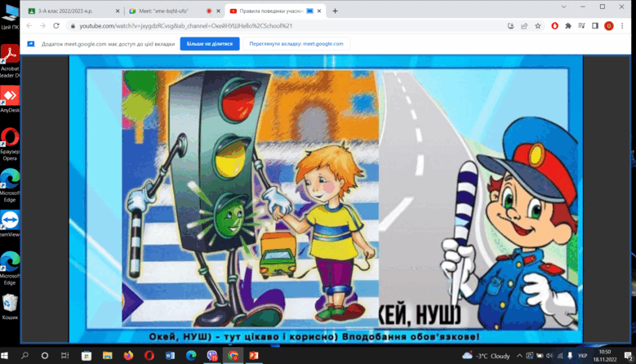The width and height of the screenshot is (636, 364).
Task: Open taskbar search magnifier
Action: click(24, 356)
